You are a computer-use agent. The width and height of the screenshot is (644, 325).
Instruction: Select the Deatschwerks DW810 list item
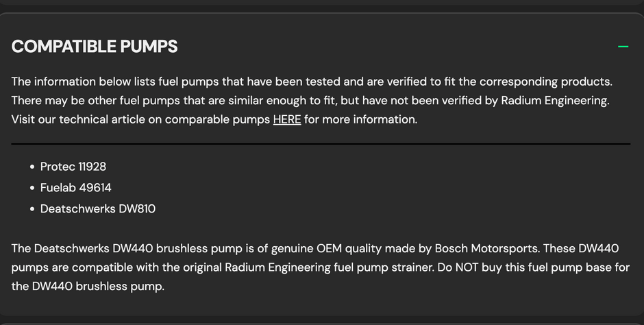(98, 208)
